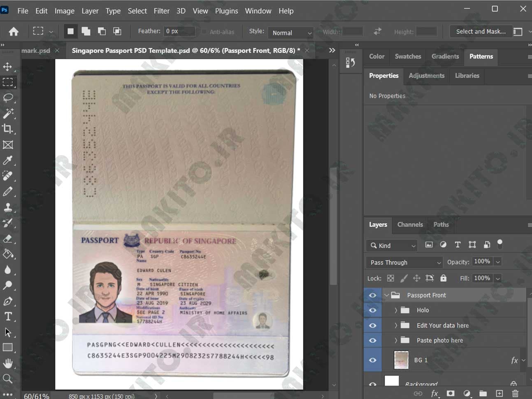The height and width of the screenshot is (399, 532).
Task: Expand the Edit Your data here group
Action: pos(396,325)
